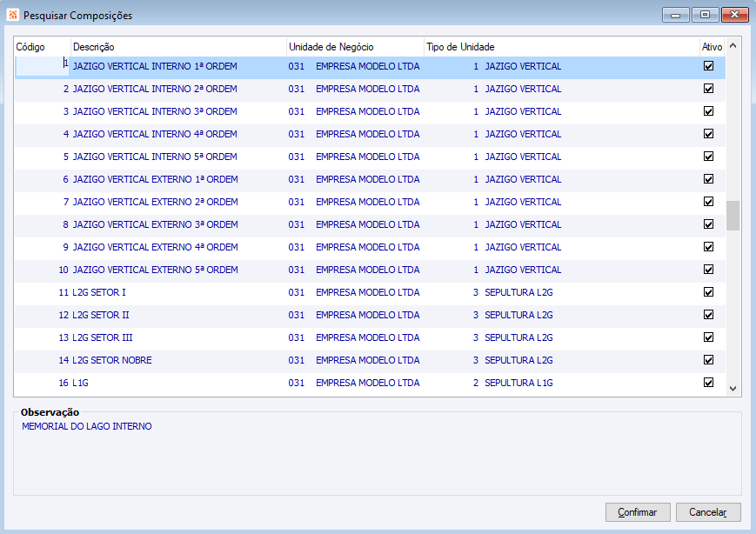The image size is (756, 534).
Task: Toggle Ativo checkbox for JAZIGO VERTICAL INTERNO 2ª ORDEM
Action: (x=708, y=89)
